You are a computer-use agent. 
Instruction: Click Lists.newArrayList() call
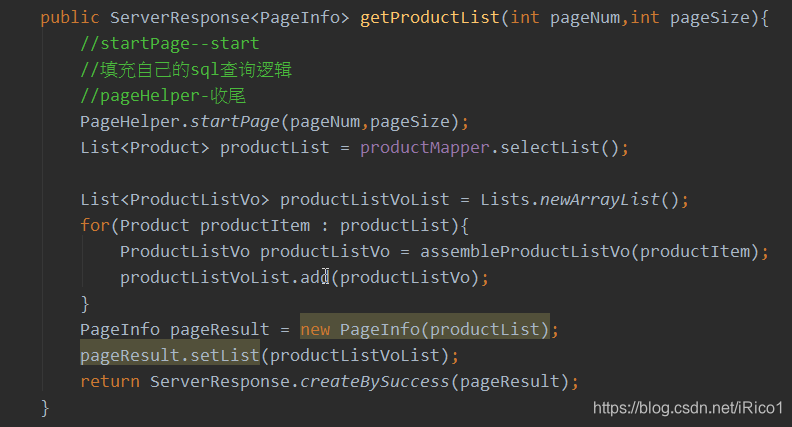coord(579,200)
